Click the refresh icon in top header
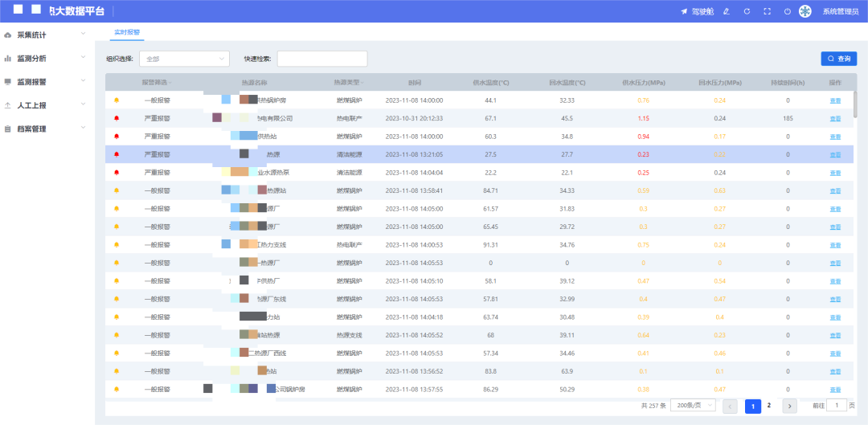 pos(747,11)
